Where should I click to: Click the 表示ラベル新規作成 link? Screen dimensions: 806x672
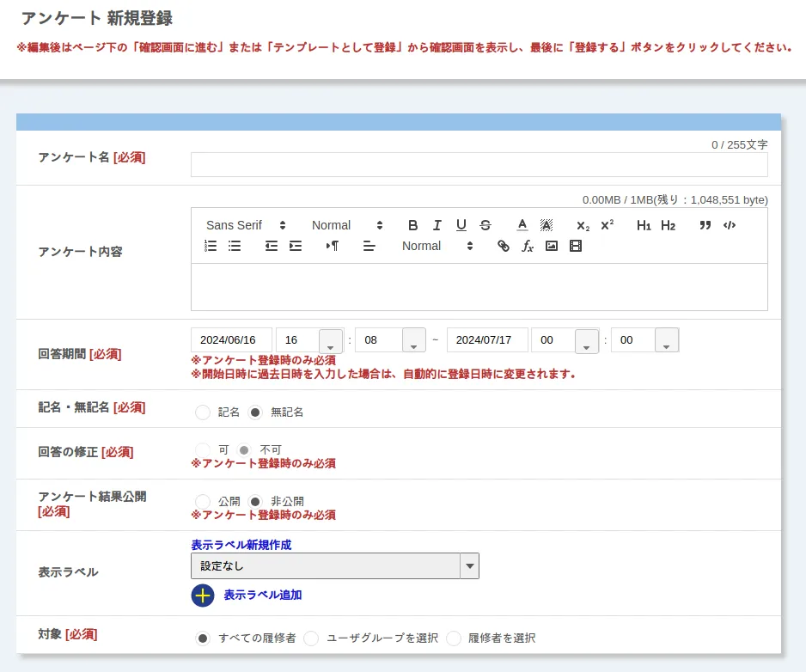[241, 545]
